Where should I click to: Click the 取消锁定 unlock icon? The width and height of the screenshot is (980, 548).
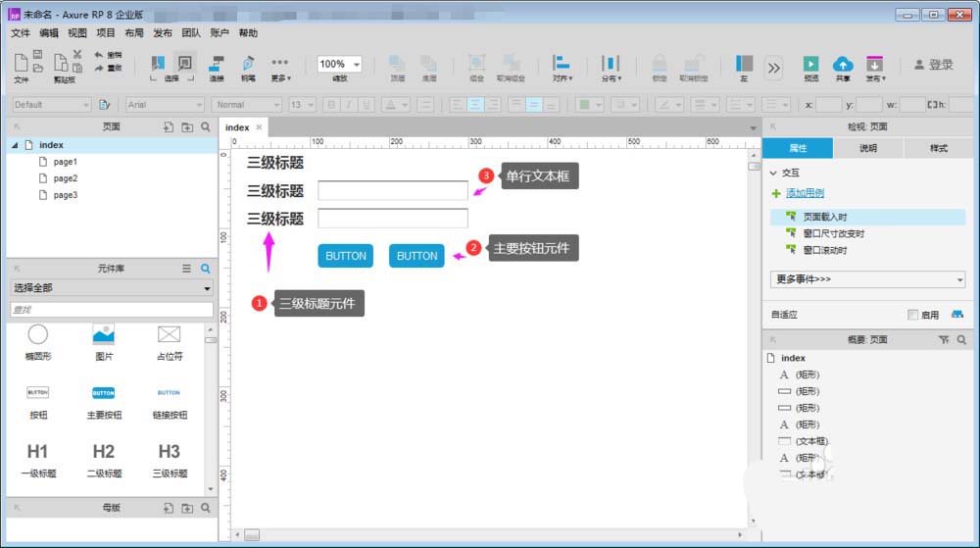(693, 68)
